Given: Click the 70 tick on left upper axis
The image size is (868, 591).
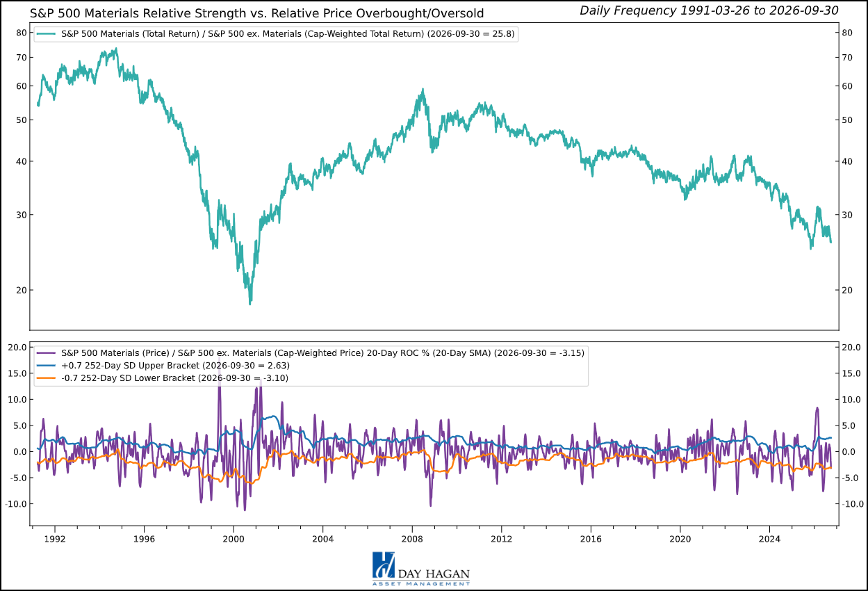Looking at the screenshot, I should coord(20,57).
